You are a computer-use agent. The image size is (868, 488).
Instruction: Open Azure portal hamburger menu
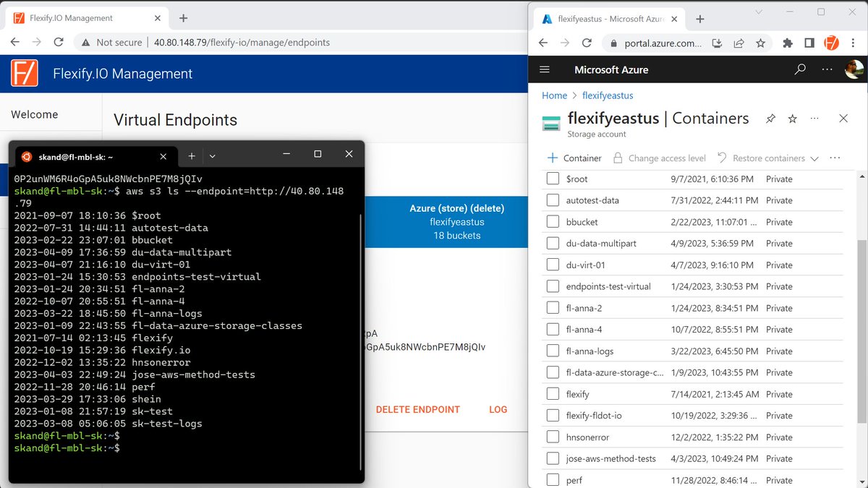click(545, 70)
